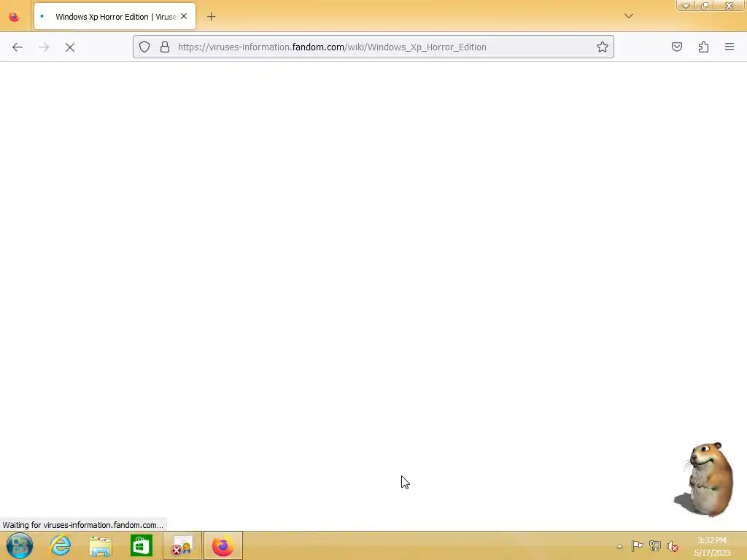The image size is (747, 560).
Task: Minimize the Firefox window
Action: (686, 6)
